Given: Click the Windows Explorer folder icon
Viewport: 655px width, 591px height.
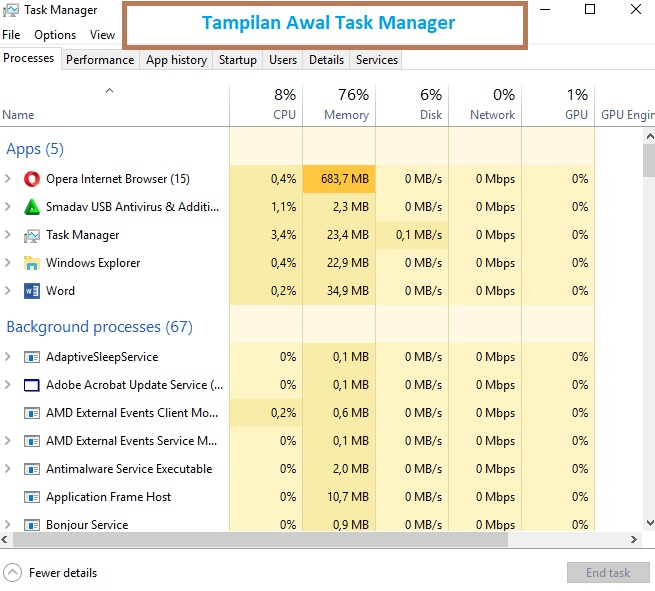Looking at the screenshot, I should coord(32,263).
